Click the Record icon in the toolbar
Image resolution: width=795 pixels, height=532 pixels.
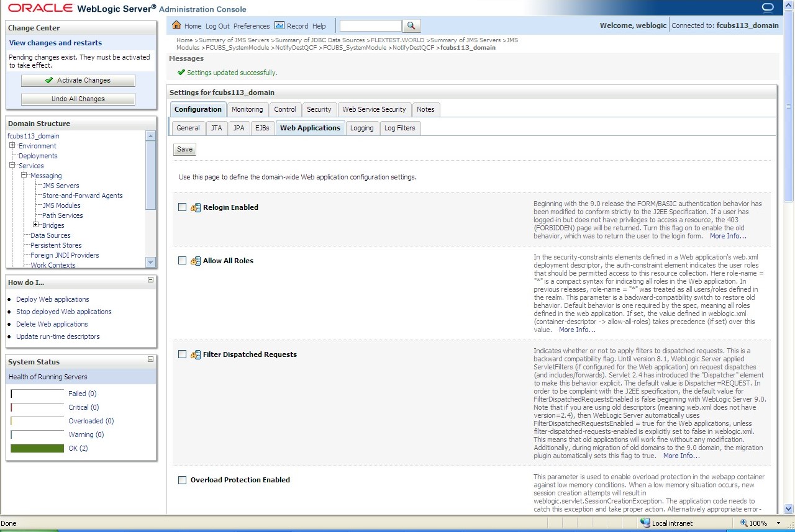coord(279,25)
